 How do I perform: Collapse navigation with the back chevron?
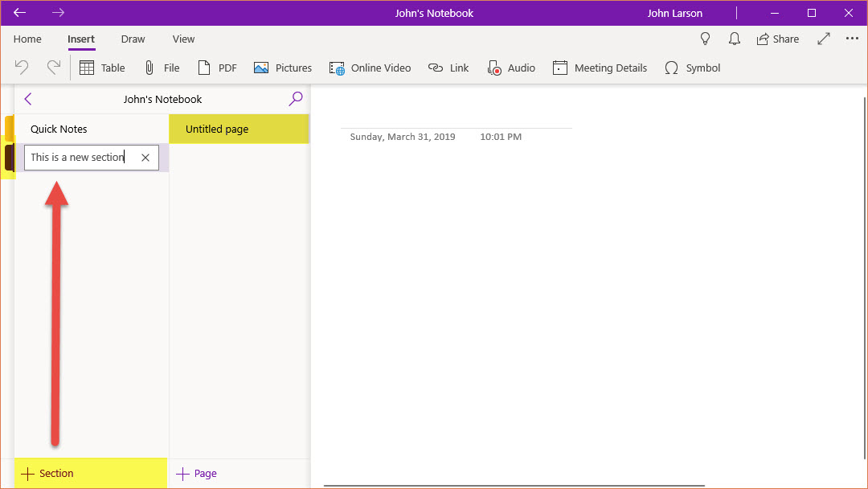28,99
